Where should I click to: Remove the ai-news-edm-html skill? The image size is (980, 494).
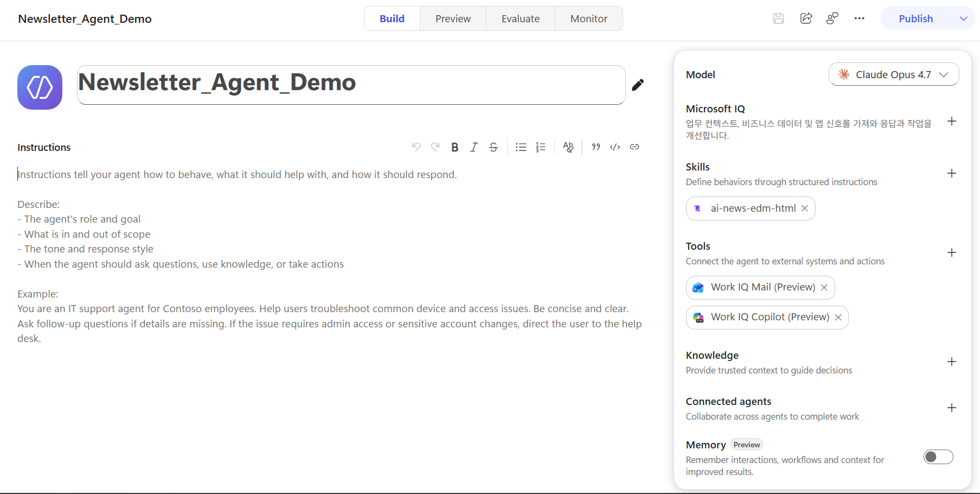point(805,208)
